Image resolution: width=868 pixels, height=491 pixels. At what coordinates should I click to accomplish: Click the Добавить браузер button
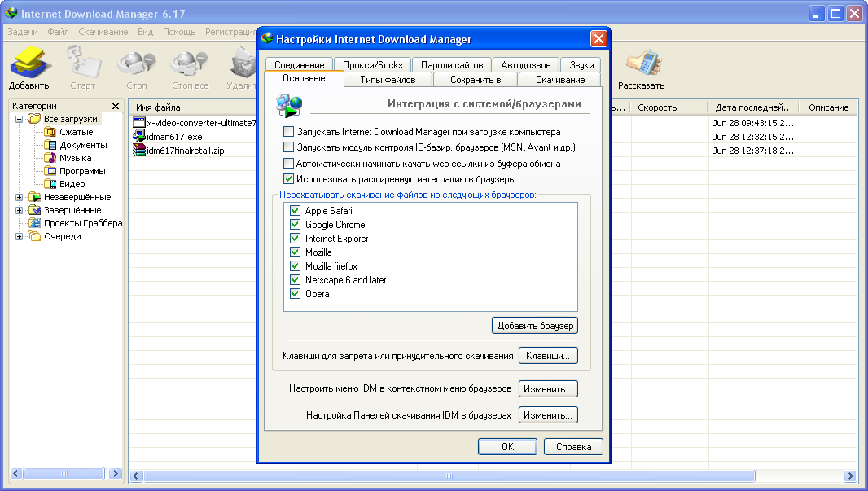(x=535, y=326)
